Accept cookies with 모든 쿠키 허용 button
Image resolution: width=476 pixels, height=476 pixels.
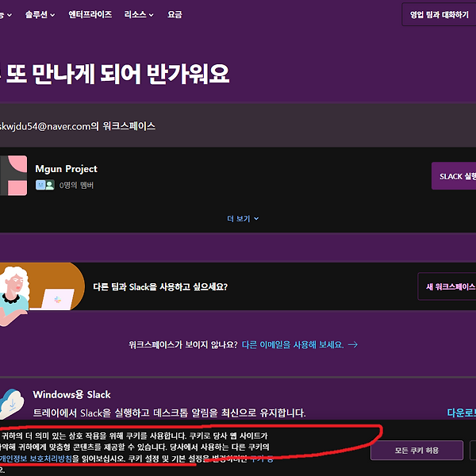416,450
